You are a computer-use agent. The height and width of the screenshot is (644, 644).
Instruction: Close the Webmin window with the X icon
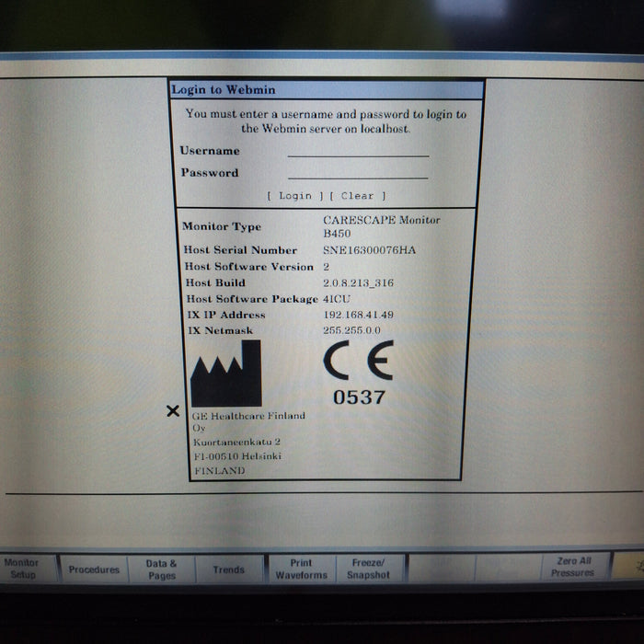[173, 410]
